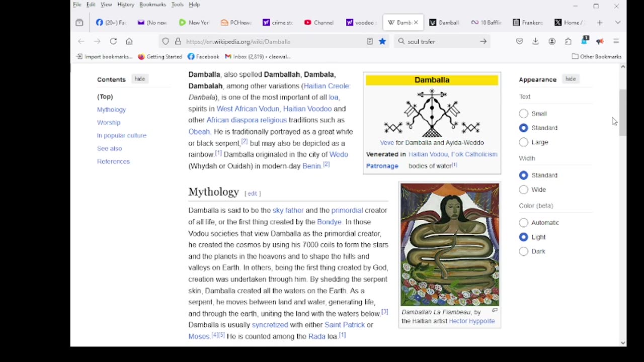Open the Facebook bookmark
The image size is (644, 362).
tap(203, 56)
